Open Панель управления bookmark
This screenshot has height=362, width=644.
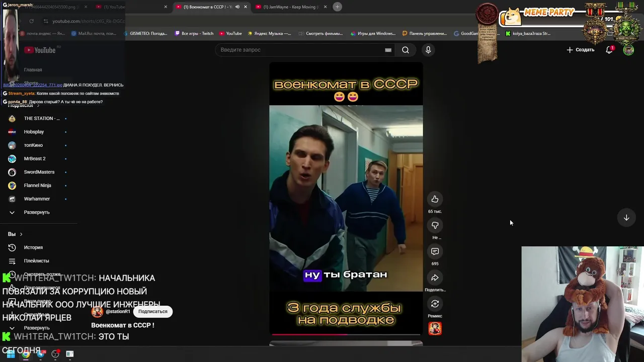click(425, 34)
